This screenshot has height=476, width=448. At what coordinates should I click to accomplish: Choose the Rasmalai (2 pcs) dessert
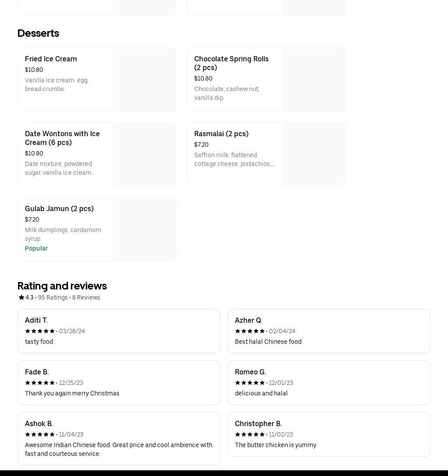[221, 134]
